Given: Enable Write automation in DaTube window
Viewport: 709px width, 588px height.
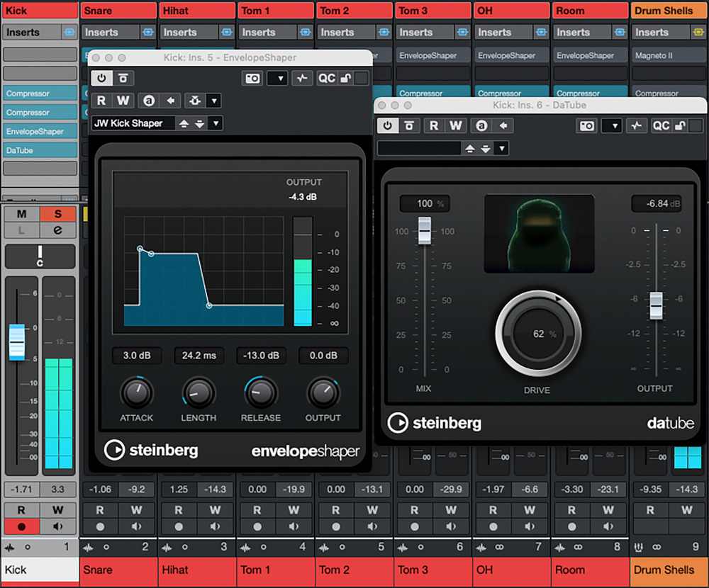Looking at the screenshot, I should click(456, 125).
